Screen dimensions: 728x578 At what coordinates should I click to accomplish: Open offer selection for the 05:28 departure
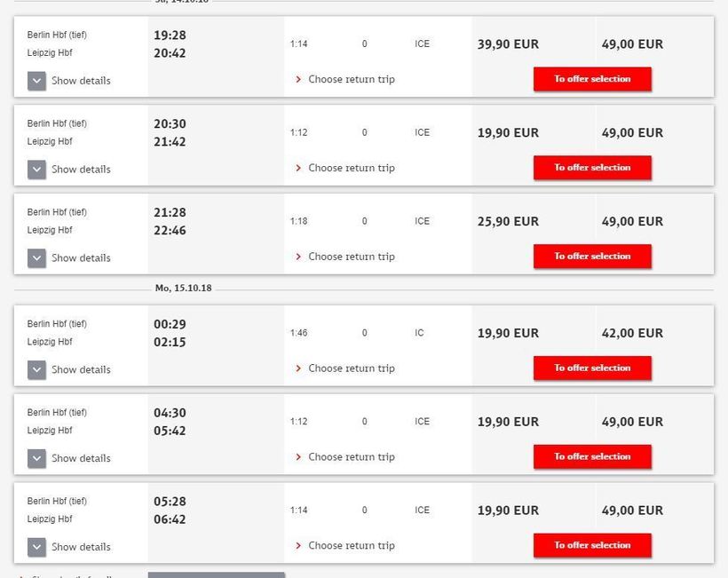tap(592, 546)
